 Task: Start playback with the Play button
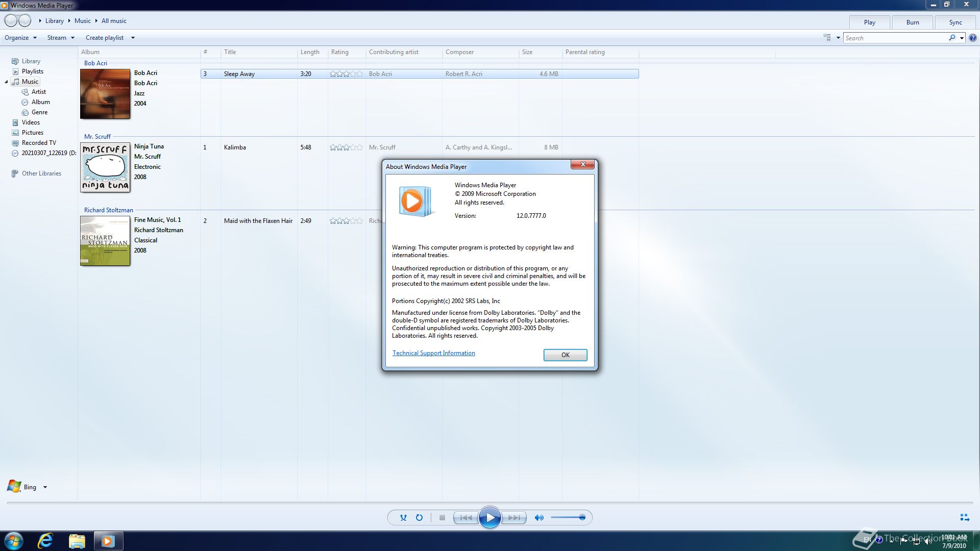point(489,517)
